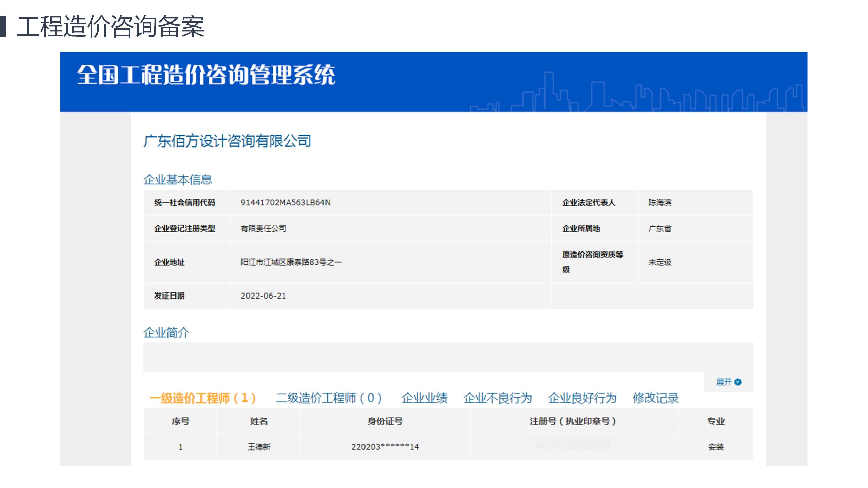Click the 企业基本信息 section heading
This screenshot has height=488, width=868.
pyautogui.click(x=178, y=180)
